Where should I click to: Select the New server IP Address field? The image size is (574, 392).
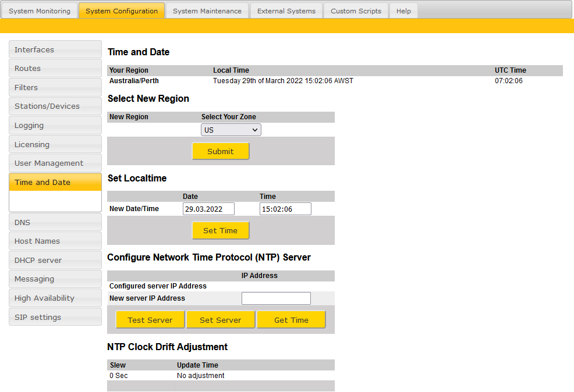[276, 298]
